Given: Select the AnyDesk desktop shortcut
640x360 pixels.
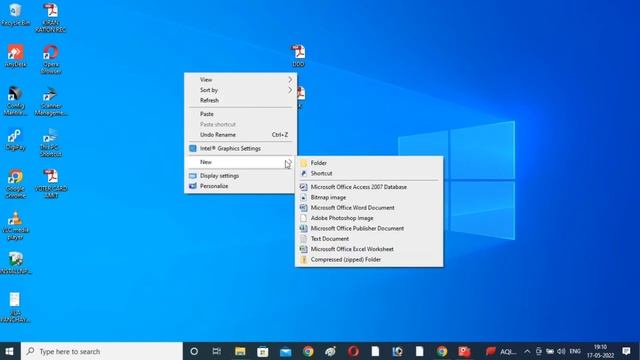Looking at the screenshot, I should pos(16,56).
